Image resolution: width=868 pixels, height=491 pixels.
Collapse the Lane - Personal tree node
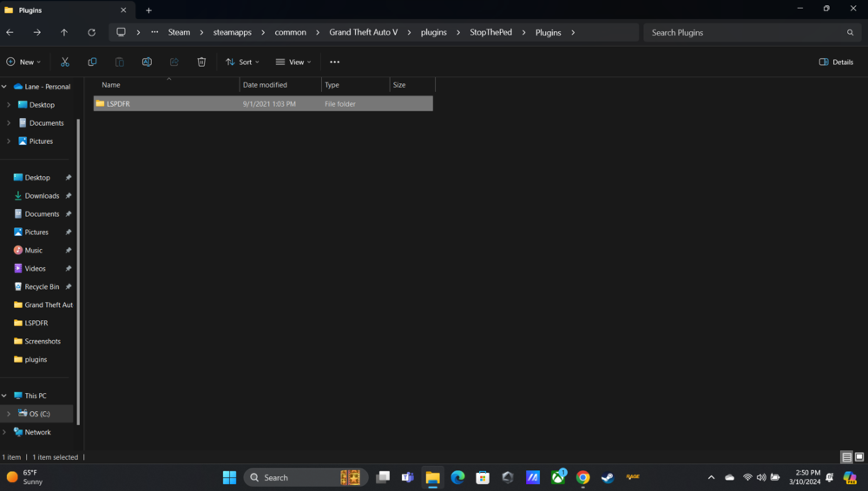tap(4, 87)
